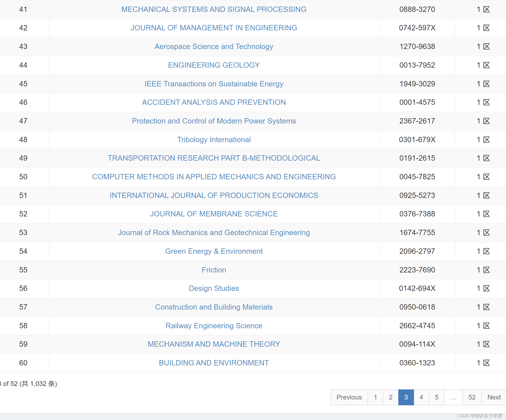The height and width of the screenshot is (420, 506).
Task: Select page 4 in pagination
Action: click(421, 397)
